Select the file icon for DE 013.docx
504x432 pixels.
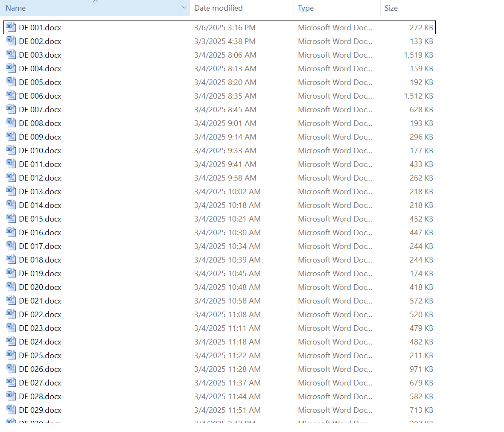click(x=11, y=191)
